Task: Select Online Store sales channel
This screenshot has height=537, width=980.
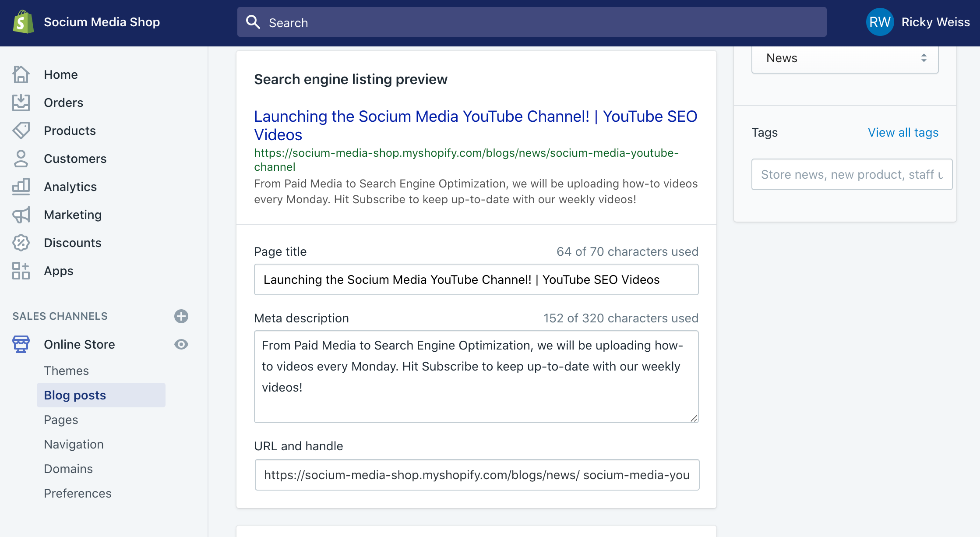Action: tap(79, 344)
